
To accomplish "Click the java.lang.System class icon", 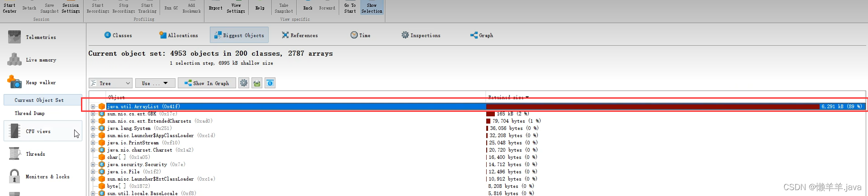I will (x=102, y=128).
